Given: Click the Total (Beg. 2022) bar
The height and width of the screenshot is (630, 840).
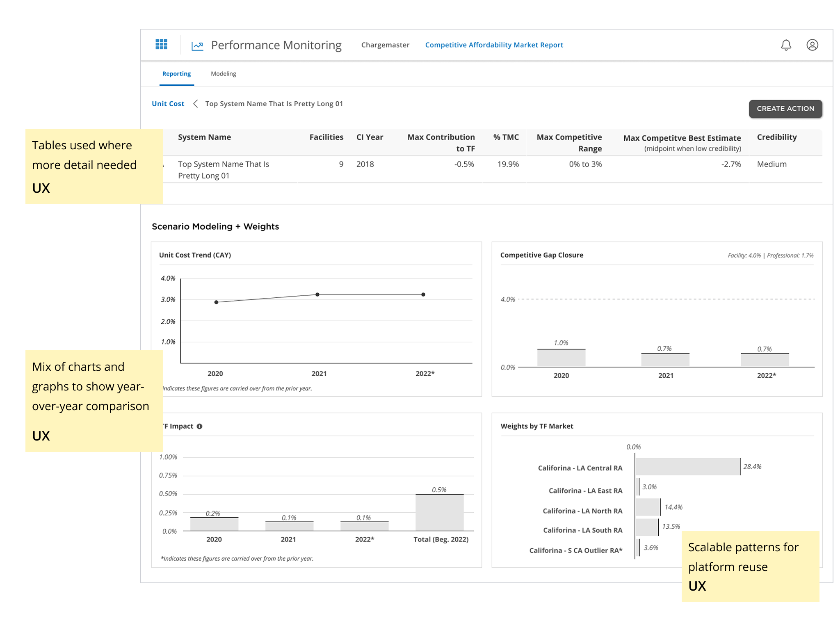Looking at the screenshot, I should point(439,512).
